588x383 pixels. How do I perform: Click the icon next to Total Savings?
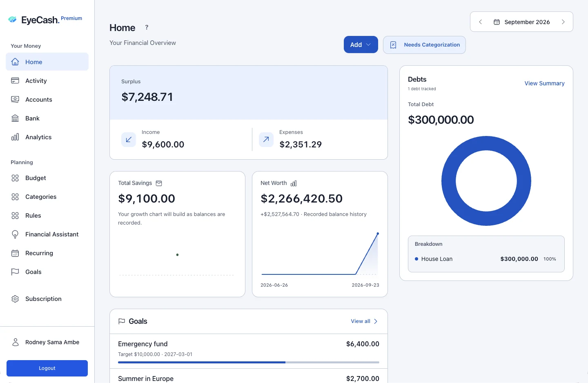pos(159,183)
